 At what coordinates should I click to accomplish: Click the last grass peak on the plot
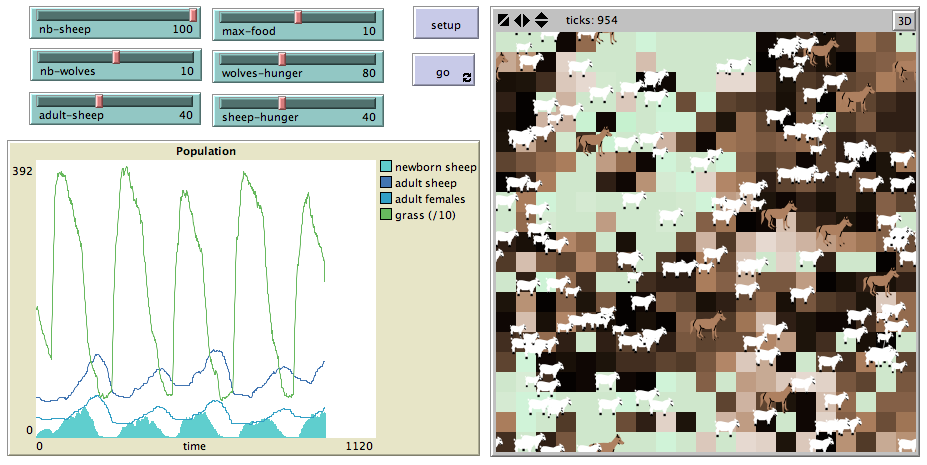tap(307, 194)
